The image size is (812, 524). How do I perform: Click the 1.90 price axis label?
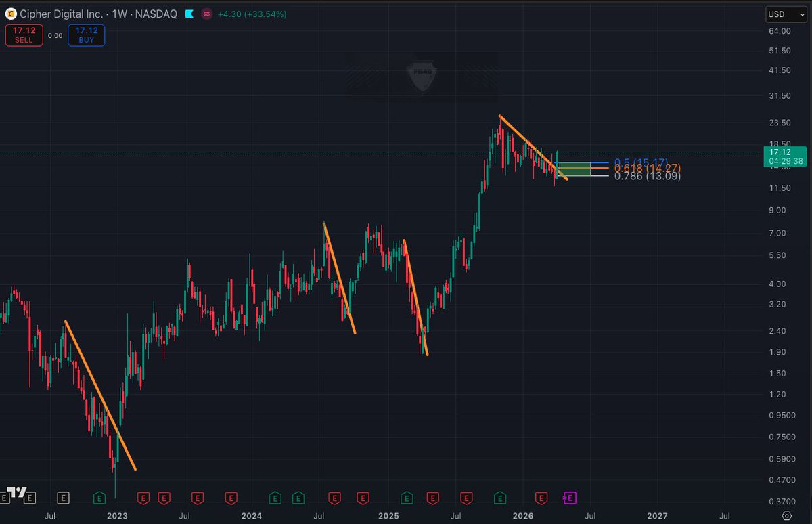(x=777, y=352)
